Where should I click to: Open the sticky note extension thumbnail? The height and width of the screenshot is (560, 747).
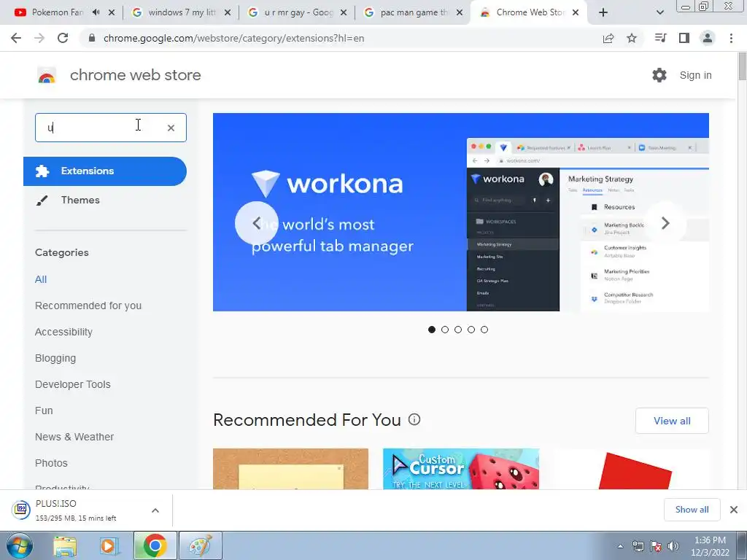[290, 469]
